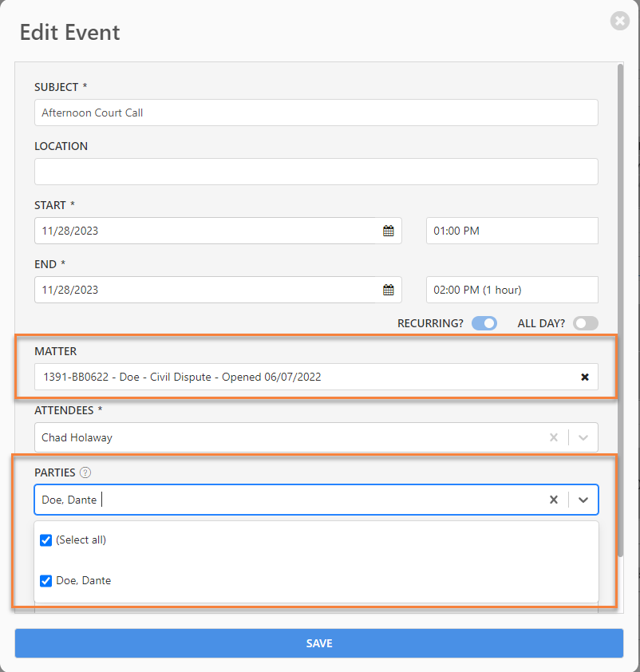Toggle the Recurring switch off
This screenshot has width=640, height=672.
click(x=484, y=323)
